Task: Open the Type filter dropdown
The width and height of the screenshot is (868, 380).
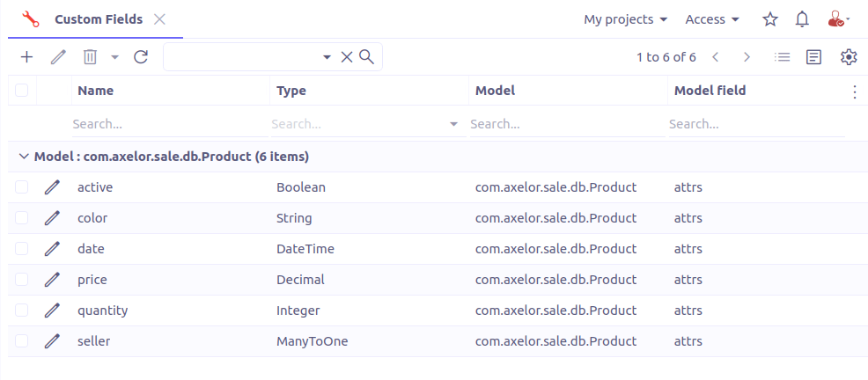Action: [454, 125]
